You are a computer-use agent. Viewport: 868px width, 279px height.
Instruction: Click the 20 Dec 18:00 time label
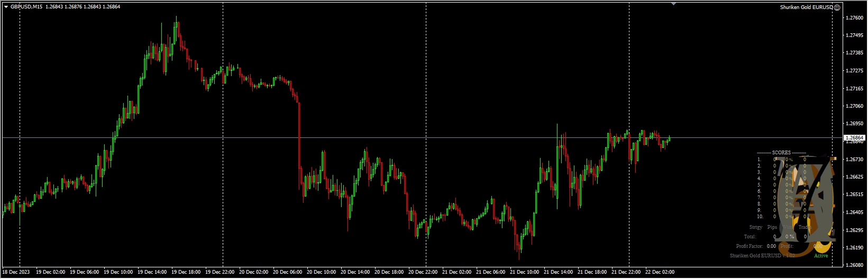389,272
